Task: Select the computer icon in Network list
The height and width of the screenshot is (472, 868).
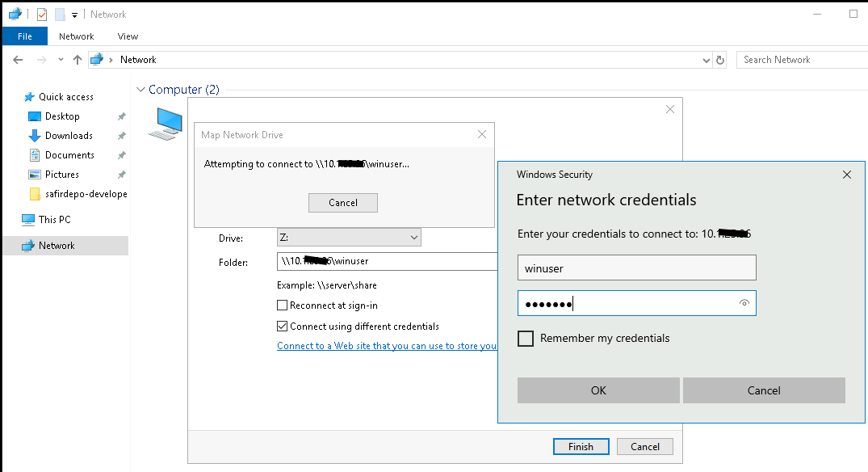Action: click(x=166, y=124)
